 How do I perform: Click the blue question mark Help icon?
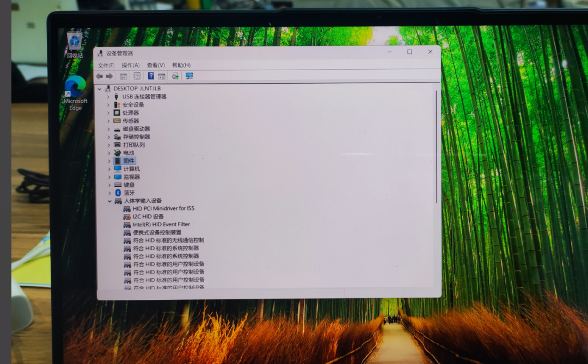click(151, 76)
